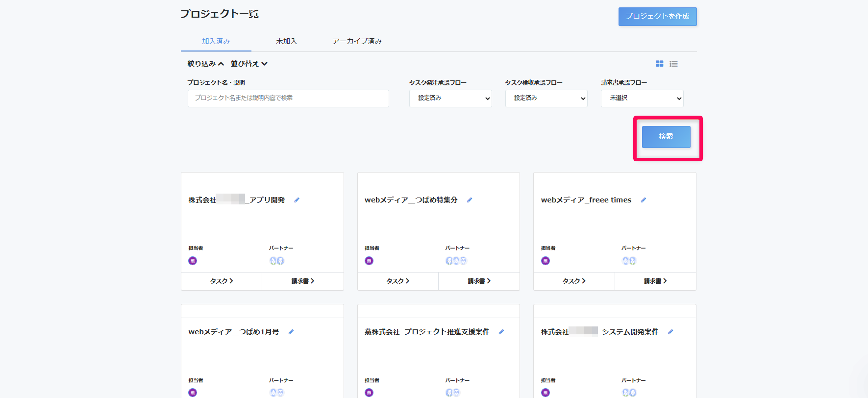Click 担当者 avatar in つばめ1月号 card
Screen dimensions: 868x398
tap(193, 393)
